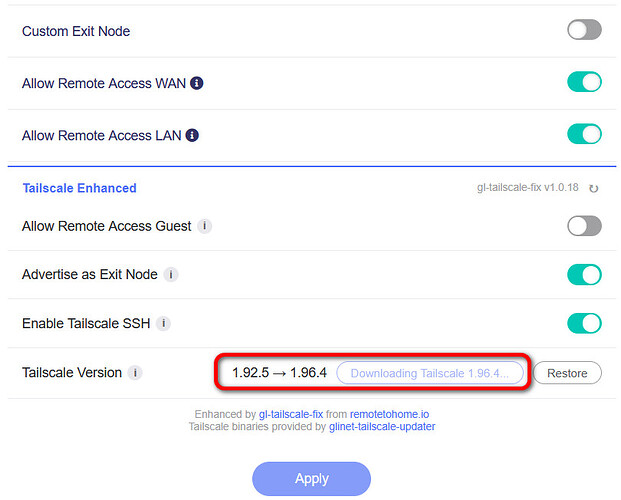Viewport: 621px width, 500px height.
Task: Click the Downloading Tailscale 1.96.4 button
Action: (430, 373)
